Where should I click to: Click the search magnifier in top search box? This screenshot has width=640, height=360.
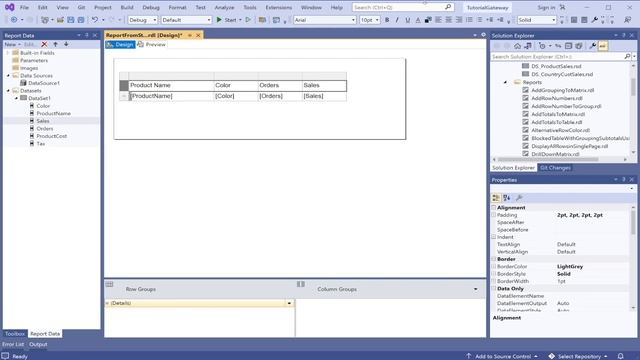pos(448,7)
